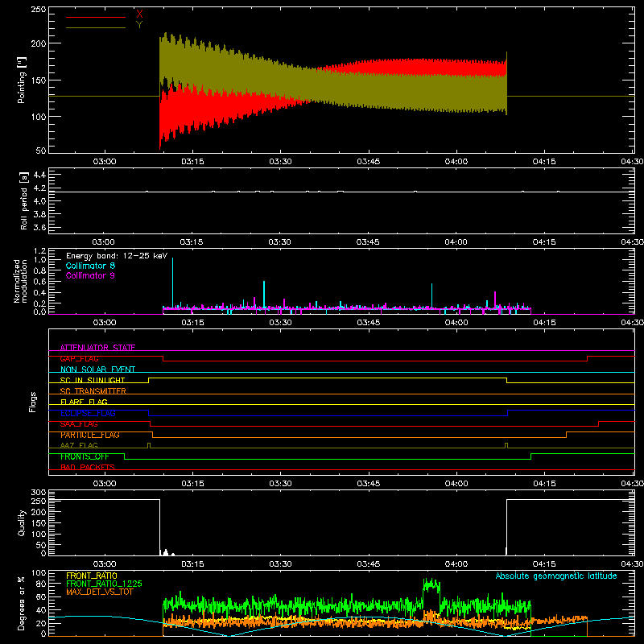Click the "04:00" label below the modulation plot
Screen dimensions: 644x644
click(456, 323)
